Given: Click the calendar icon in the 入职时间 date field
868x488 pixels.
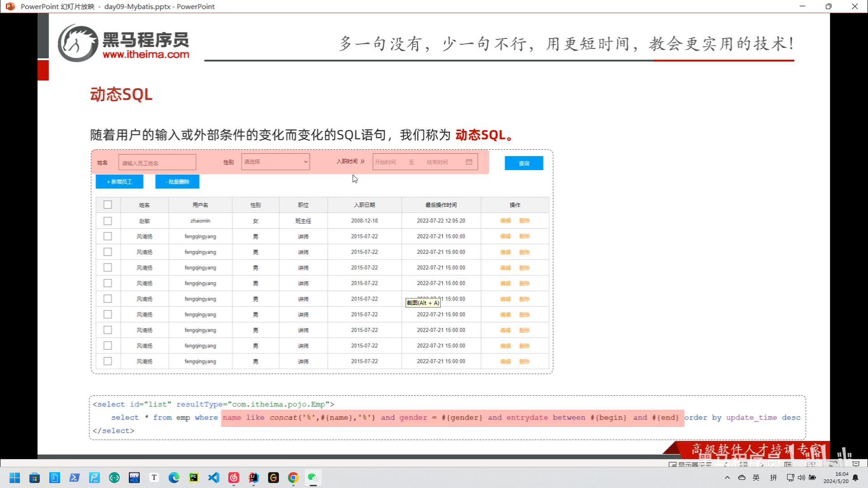Looking at the screenshot, I should pyautogui.click(x=469, y=162).
